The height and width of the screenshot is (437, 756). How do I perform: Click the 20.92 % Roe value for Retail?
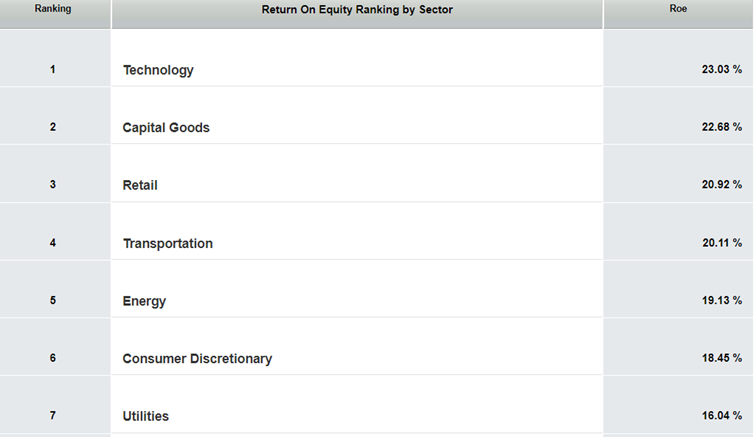coord(721,185)
